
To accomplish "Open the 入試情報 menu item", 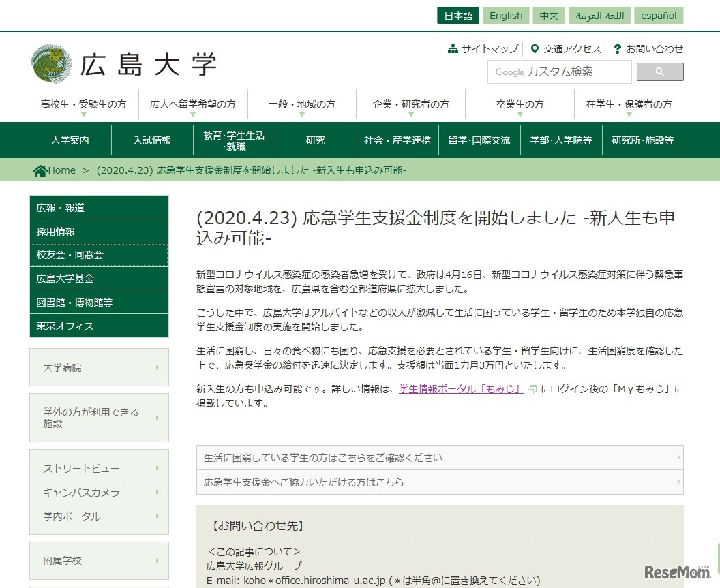I will (151, 140).
